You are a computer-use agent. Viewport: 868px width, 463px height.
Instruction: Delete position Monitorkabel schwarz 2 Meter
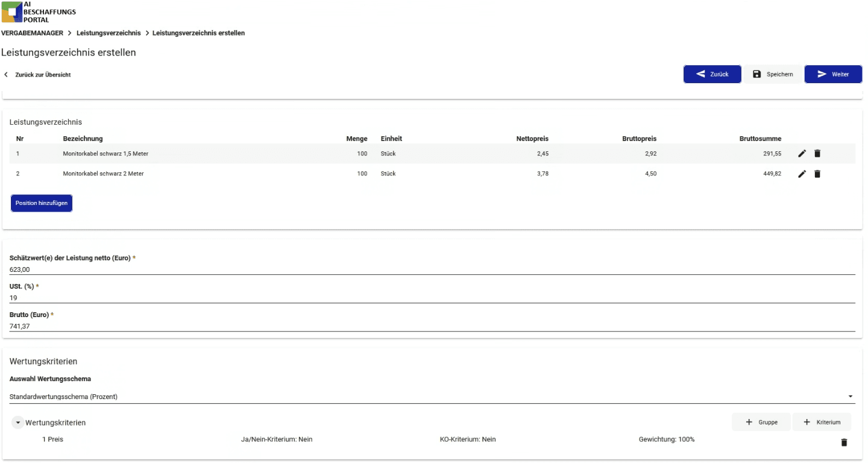coord(817,174)
